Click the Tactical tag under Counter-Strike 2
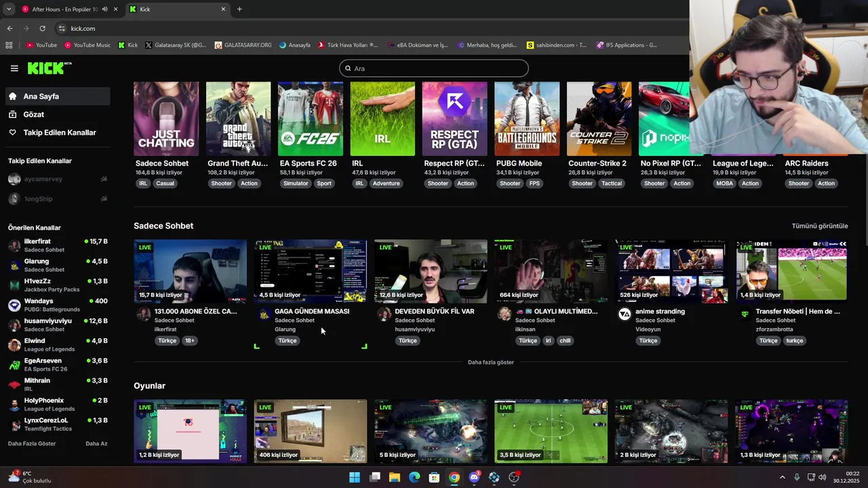868x488 pixels. click(x=611, y=184)
